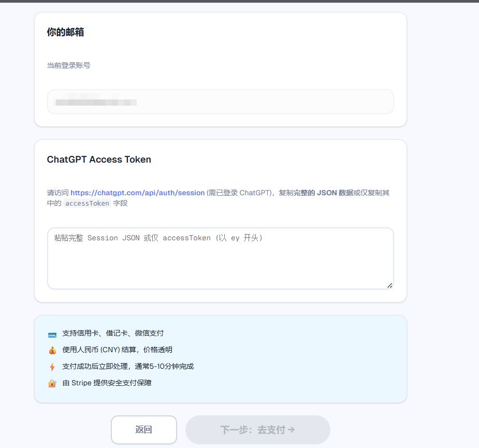Click the lock icon next to Stripe text
This screenshot has width=479, height=448.
click(52, 383)
